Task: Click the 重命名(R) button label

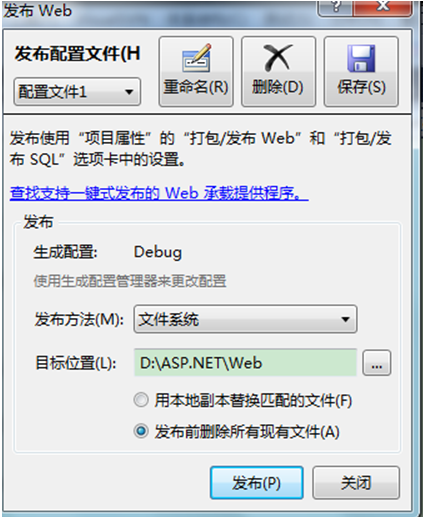Action: coord(196,87)
